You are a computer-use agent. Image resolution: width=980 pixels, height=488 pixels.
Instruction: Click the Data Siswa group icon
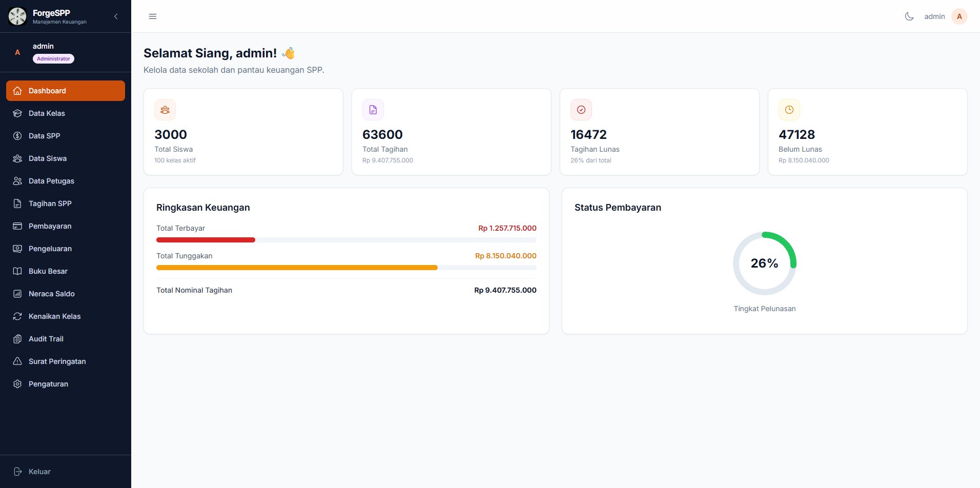click(x=17, y=158)
